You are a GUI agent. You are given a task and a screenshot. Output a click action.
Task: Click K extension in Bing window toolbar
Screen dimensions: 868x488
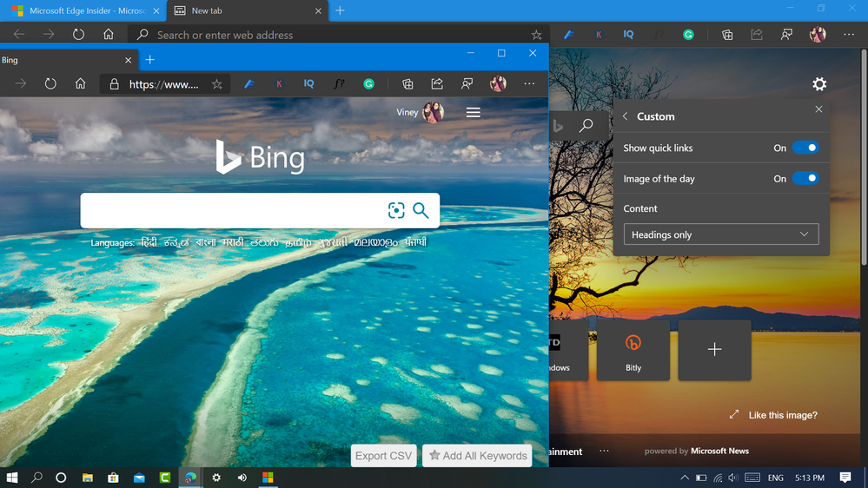279,83
